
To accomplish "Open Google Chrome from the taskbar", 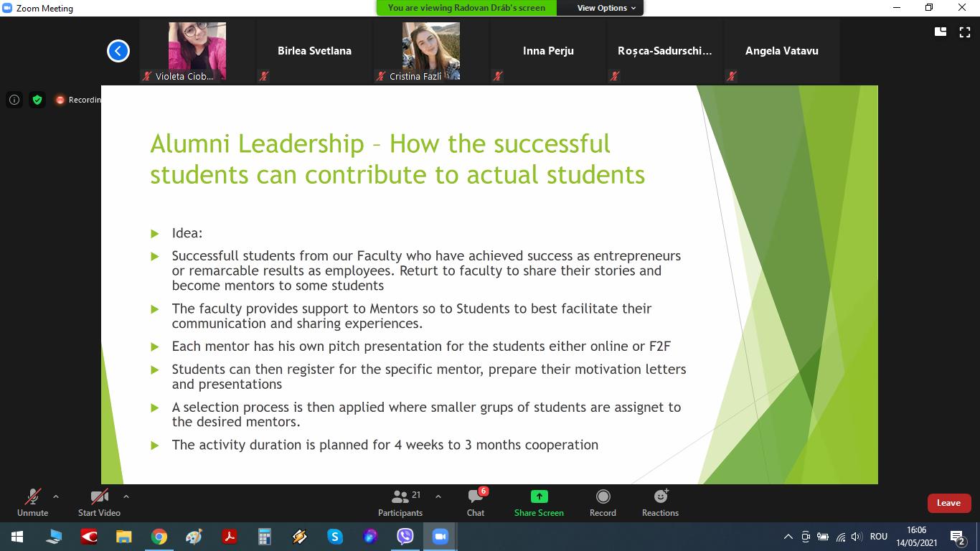I will coord(159,537).
